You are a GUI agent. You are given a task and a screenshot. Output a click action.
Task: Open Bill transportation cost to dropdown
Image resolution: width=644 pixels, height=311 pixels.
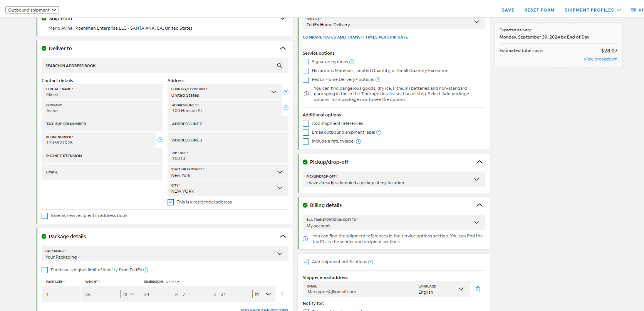394,222
